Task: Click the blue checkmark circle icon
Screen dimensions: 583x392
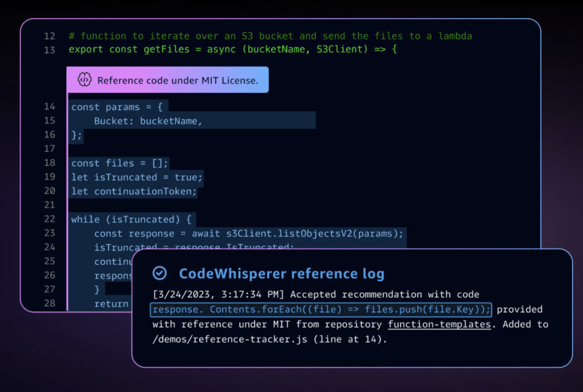Action: (160, 273)
